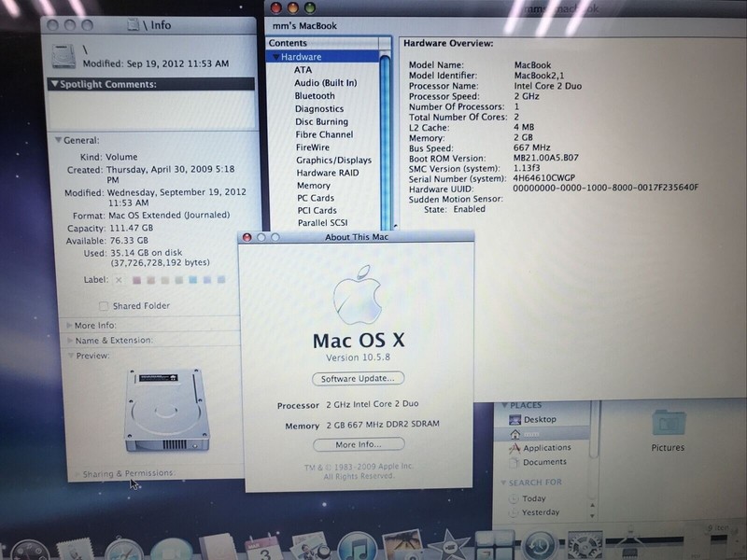This screenshot has height=560, width=747.
Task: Open System Preferences gear icon
Action: tap(585, 546)
